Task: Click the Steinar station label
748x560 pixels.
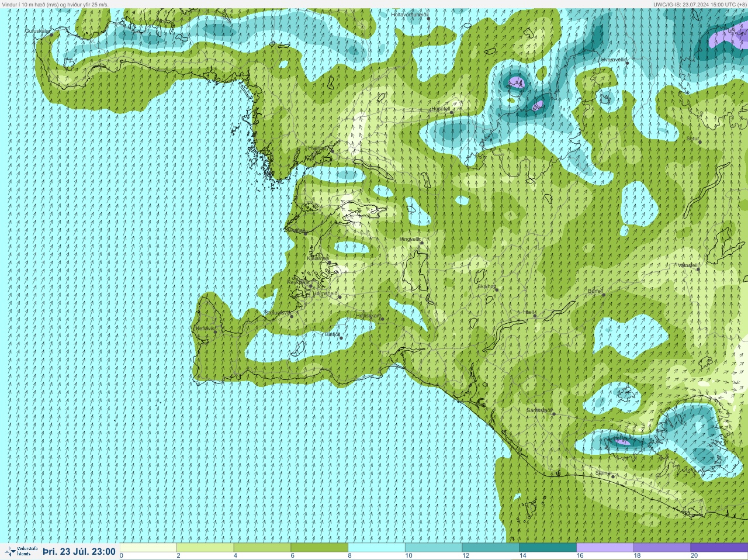Action: (x=604, y=473)
